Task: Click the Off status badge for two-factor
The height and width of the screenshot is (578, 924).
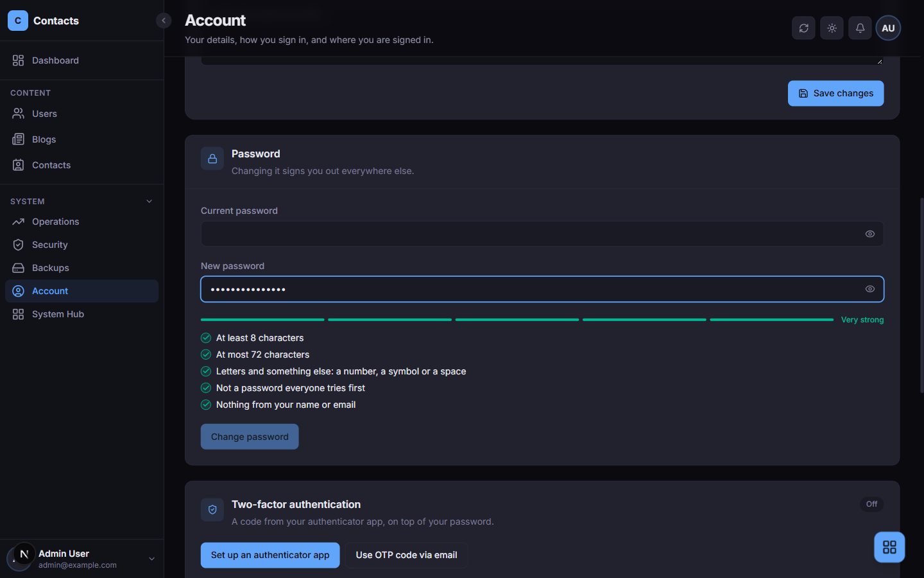Action: pos(871,504)
